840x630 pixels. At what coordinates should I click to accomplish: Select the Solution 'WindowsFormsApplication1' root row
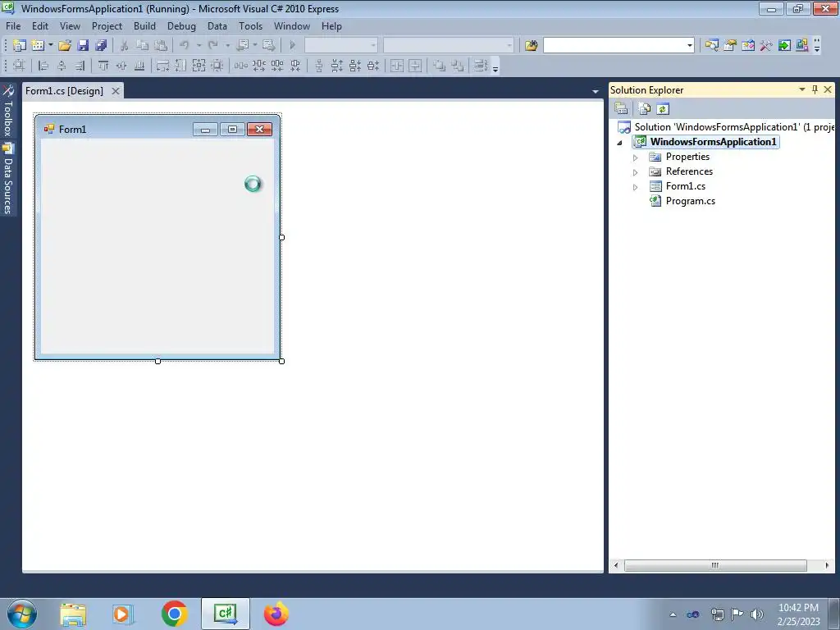(726, 127)
